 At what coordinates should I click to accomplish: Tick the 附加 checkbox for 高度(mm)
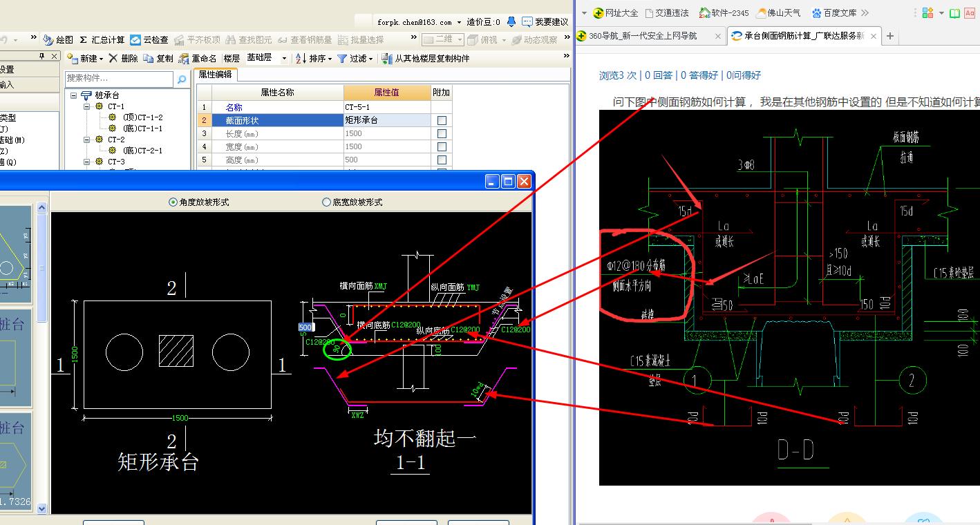[x=442, y=160]
